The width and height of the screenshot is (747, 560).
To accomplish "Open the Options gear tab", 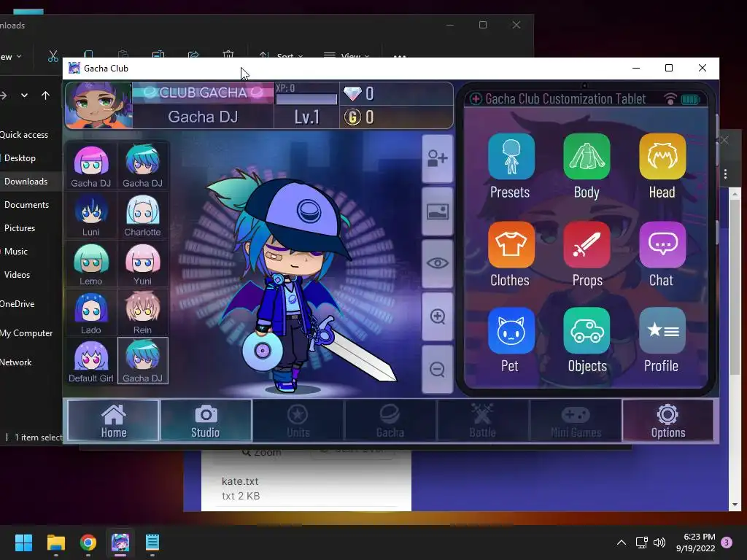I will point(668,421).
